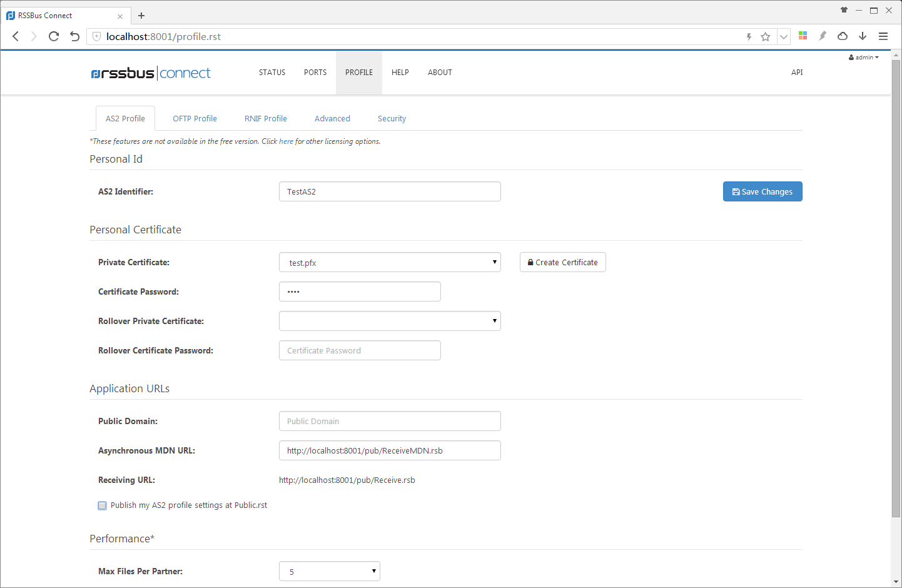Open the address bar dropdown chevron
This screenshot has height=588, width=902.
pyautogui.click(x=783, y=37)
